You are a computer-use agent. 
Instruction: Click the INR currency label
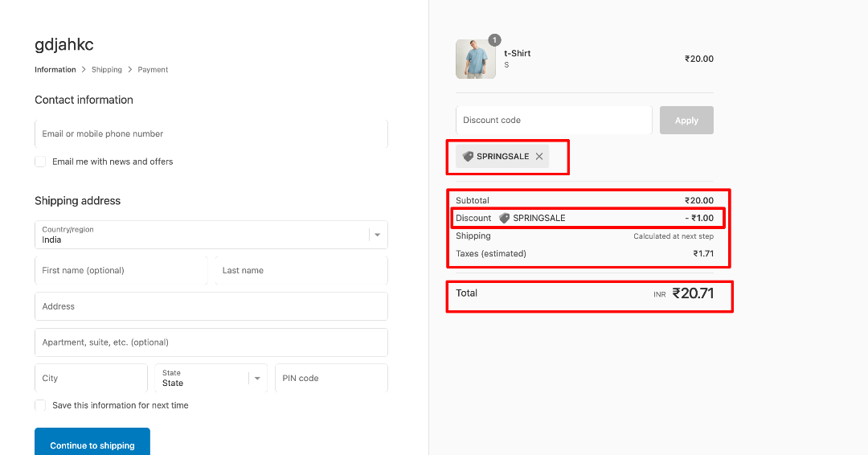(659, 294)
